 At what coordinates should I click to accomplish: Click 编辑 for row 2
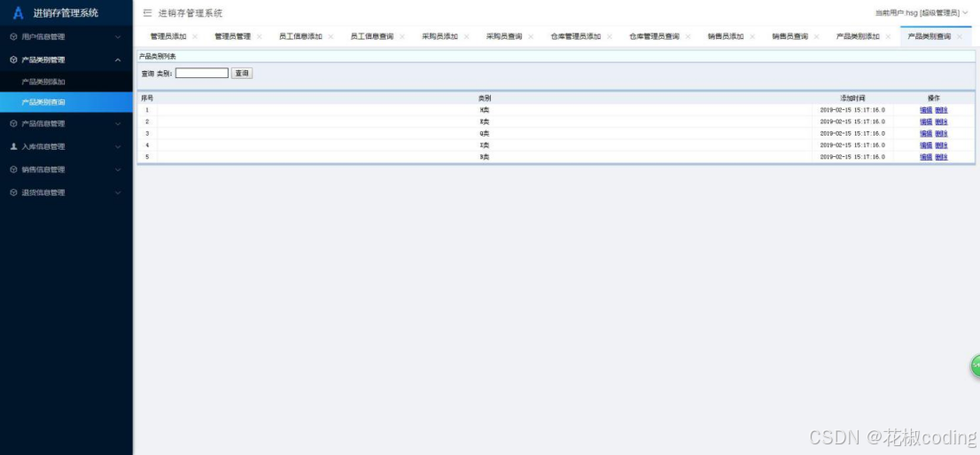pyautogui.click(x=926, y=122)
